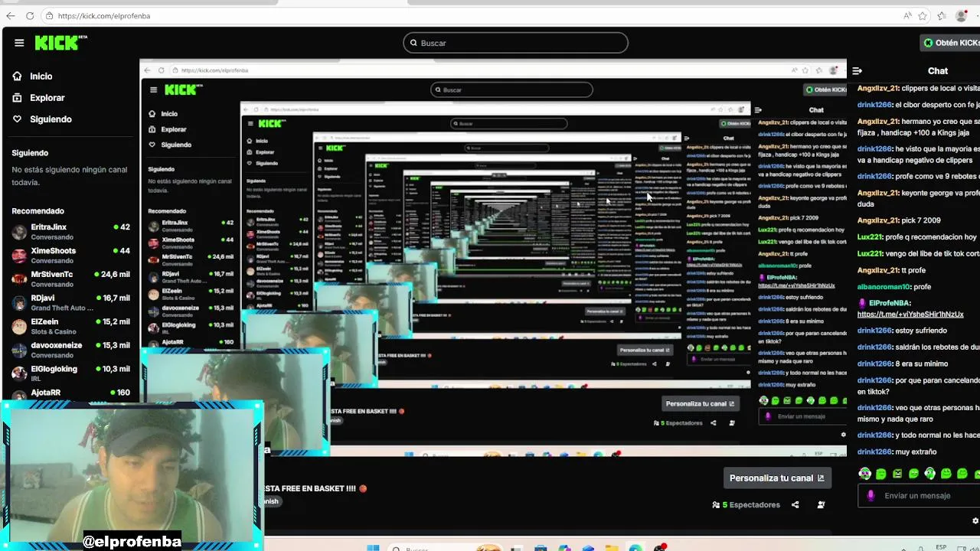Click Enviar un mensaje in nested preview

click(804, 416)
